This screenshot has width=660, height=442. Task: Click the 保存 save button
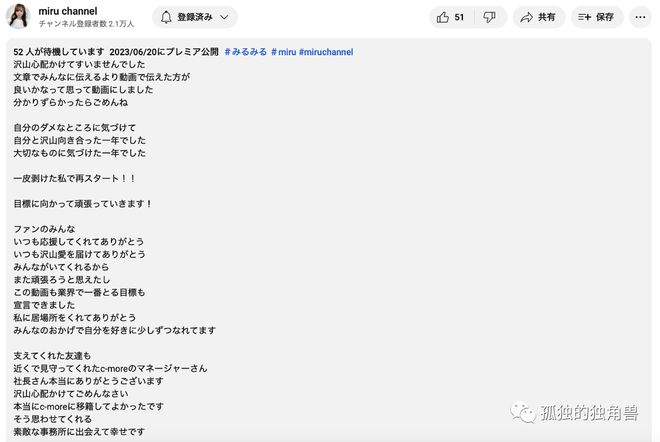coord(597,17)
